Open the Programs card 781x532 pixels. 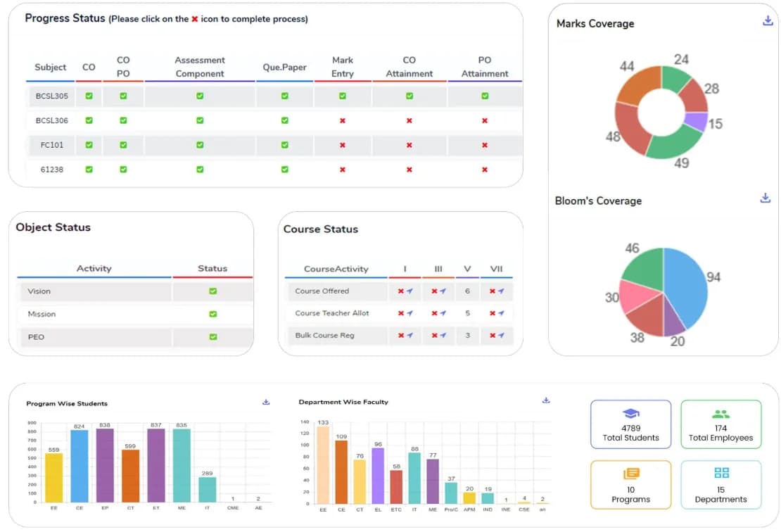pos(630,485)
